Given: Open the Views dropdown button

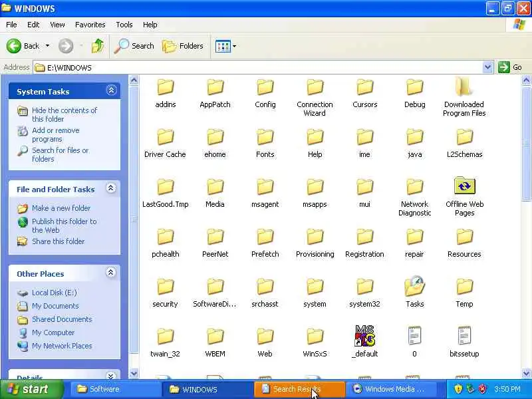Looking at the screenshot, I should tap(226, 46).
